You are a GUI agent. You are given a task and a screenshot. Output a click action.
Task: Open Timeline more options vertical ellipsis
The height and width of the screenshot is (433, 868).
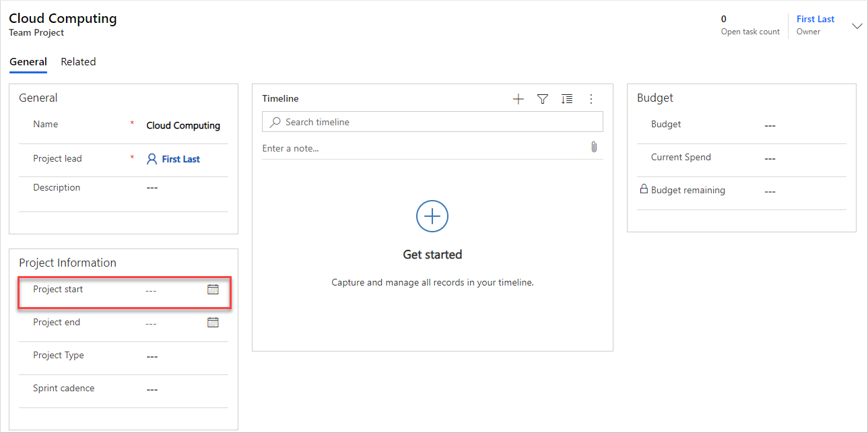point(591,99)
